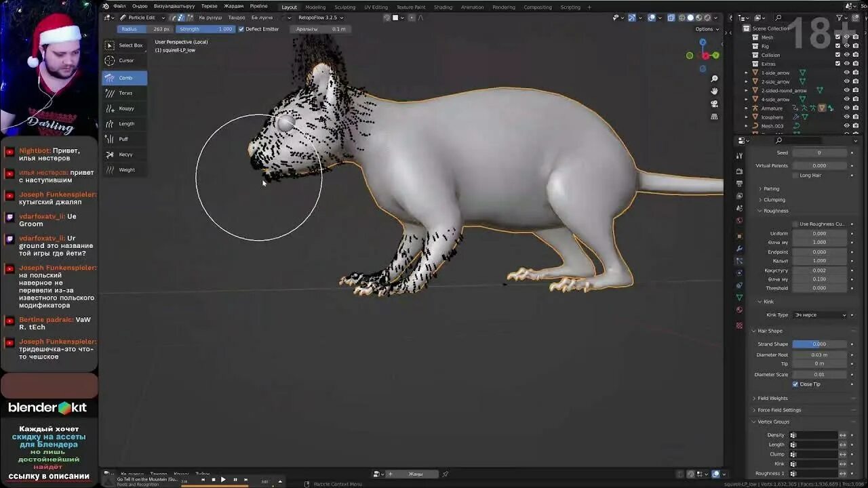
Task: Enable Use Roughness Curve checkbox
Action: 795,224
